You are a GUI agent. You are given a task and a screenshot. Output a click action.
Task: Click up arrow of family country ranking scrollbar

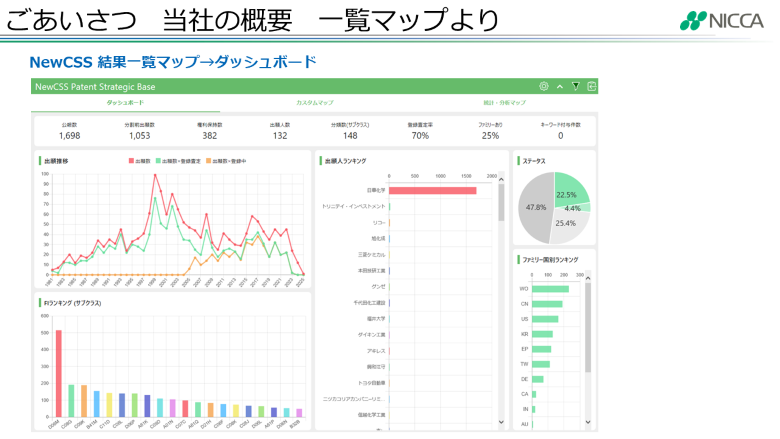pyautogui.click(x=588, y=278)
